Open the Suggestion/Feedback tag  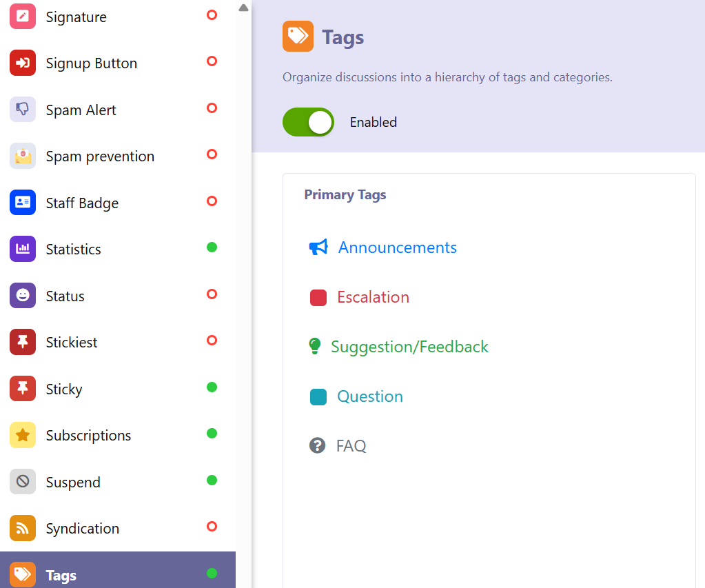[409, 347]
